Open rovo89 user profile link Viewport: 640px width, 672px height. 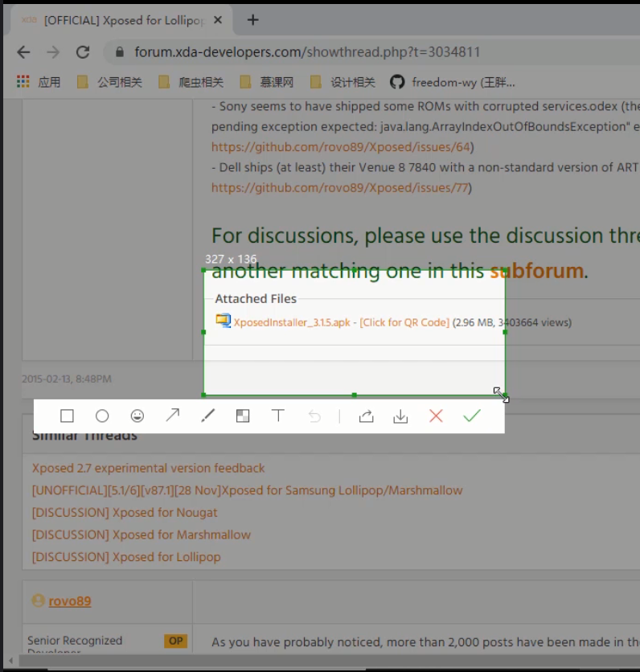70,600
